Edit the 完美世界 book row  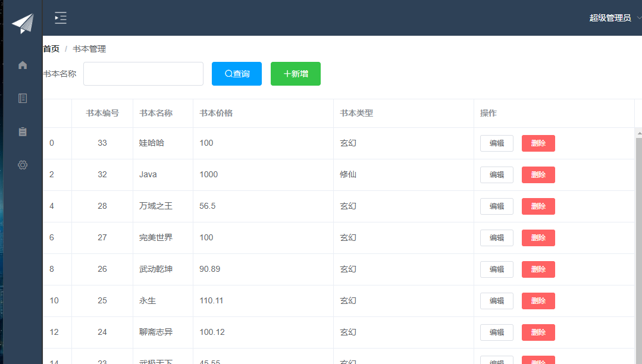[497, 238]
